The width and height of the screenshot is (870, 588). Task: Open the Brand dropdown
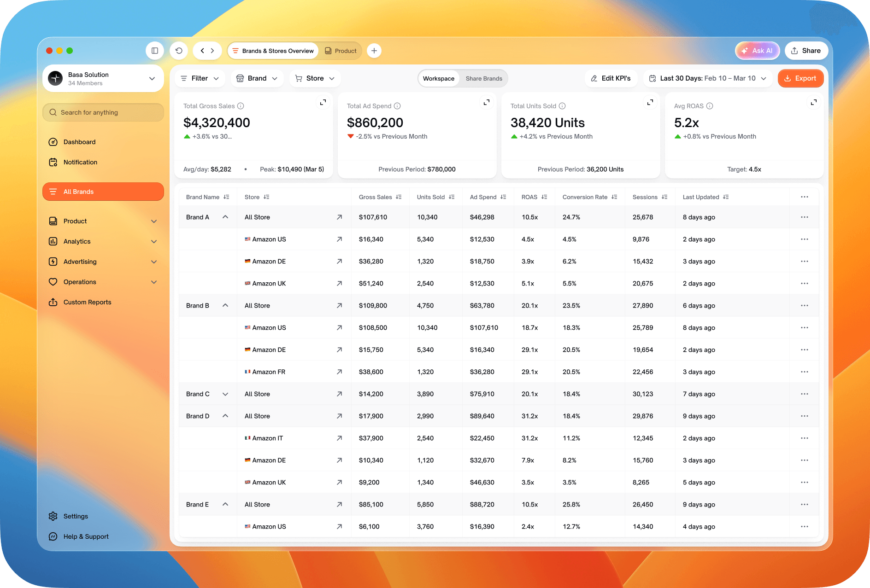pyautogui.click(x=257, y=78)
